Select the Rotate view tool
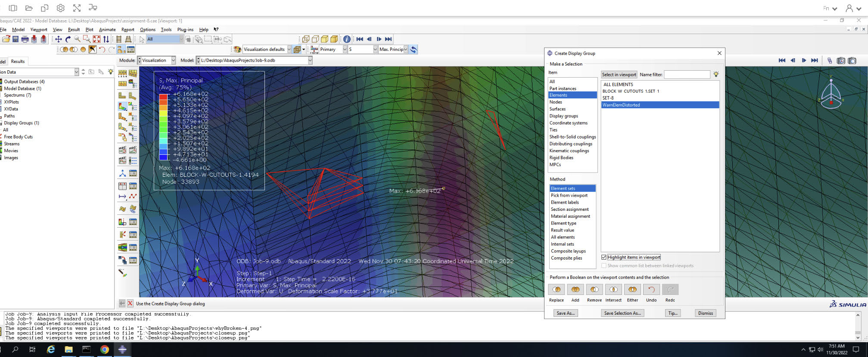Viewport: 868px width, 357px height. (68, 39)
